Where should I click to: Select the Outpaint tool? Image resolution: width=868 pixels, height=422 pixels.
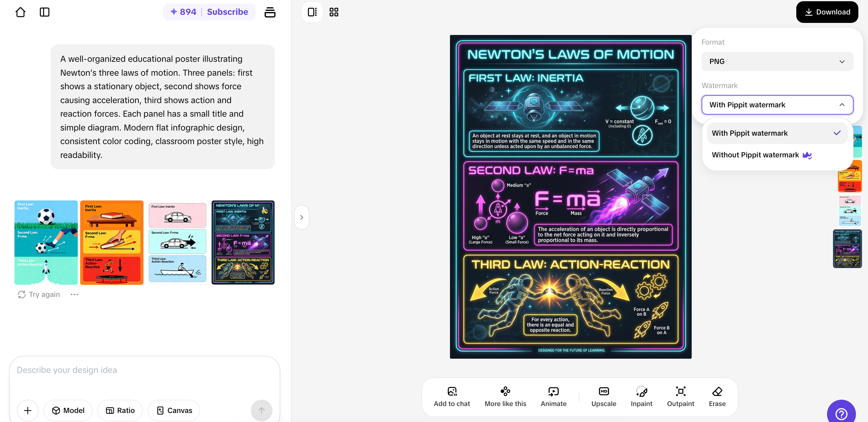coord(680,396)
